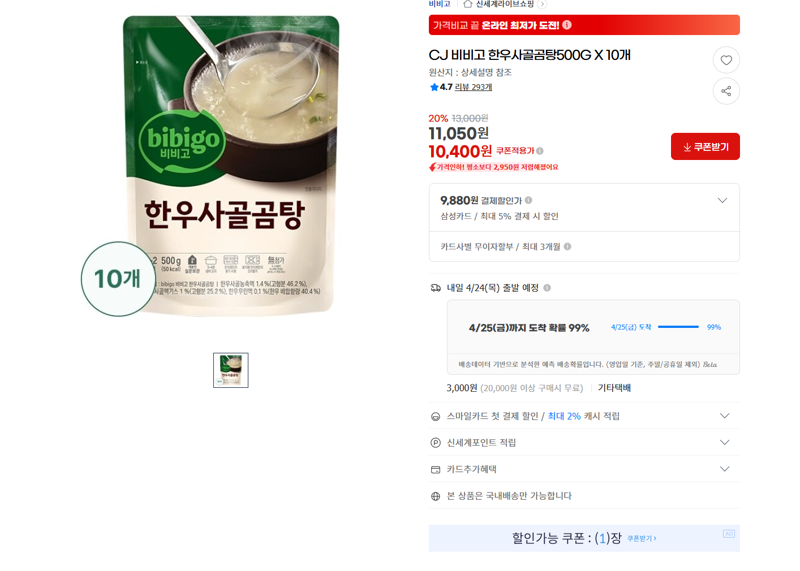Click the heart wishlist icon
The width and height of the screenshot is (800, 571).
[726, 60]
